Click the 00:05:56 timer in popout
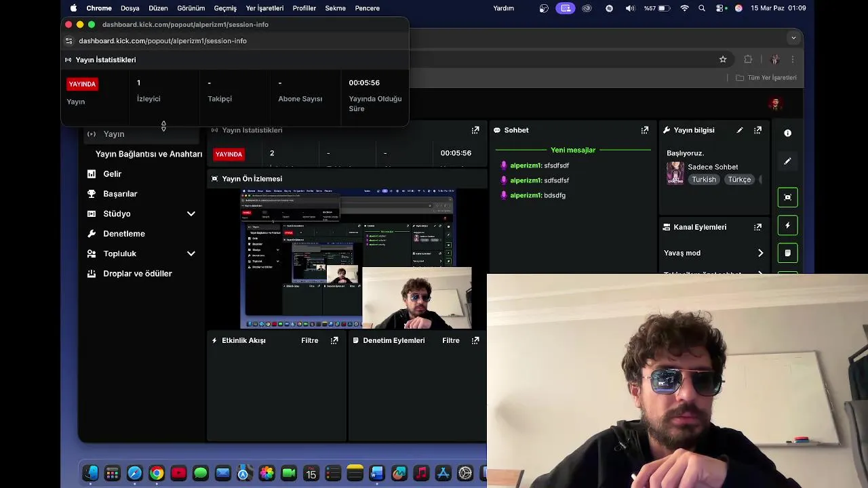Viewport: 868px width, 488px height. (364, 83)
